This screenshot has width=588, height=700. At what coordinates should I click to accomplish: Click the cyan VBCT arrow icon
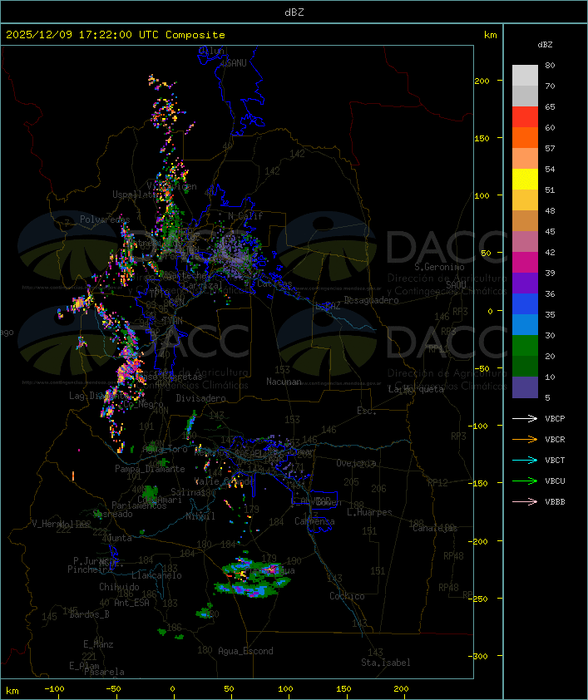pyautogui.click(x=525, y=460)
